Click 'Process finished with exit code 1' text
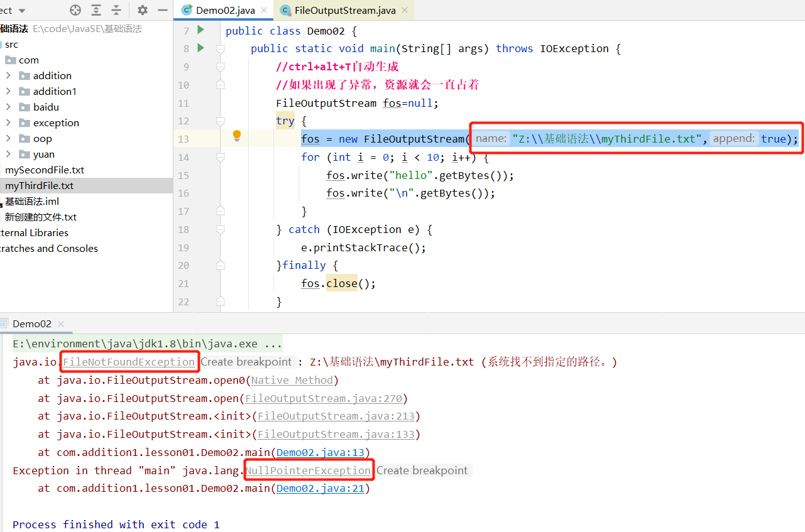 click(x=116, y=524)
